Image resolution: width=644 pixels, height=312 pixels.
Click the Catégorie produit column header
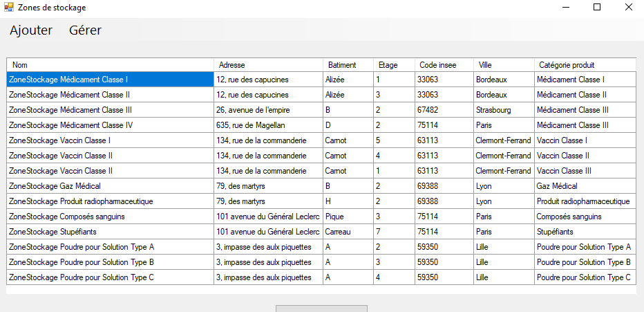585,65
